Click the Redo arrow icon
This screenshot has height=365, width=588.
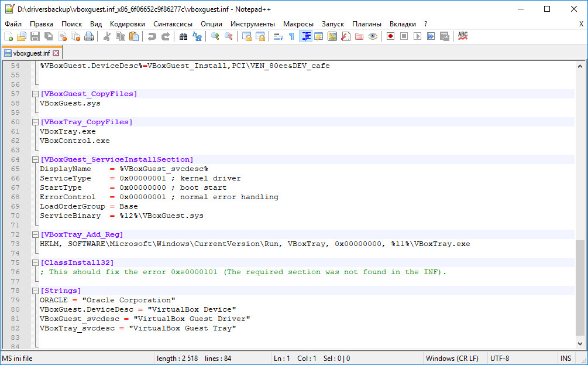[166, 36]
